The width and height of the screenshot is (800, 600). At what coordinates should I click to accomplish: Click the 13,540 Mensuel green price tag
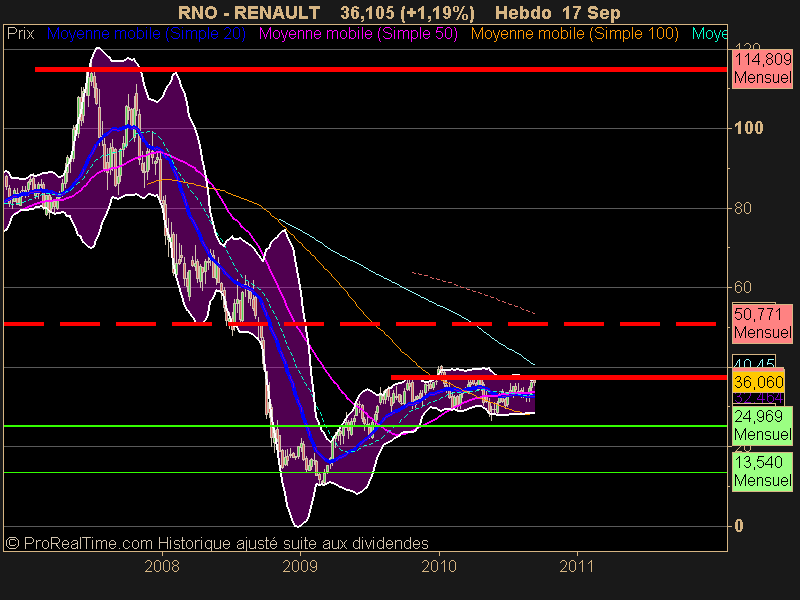(x=762, y=471)
